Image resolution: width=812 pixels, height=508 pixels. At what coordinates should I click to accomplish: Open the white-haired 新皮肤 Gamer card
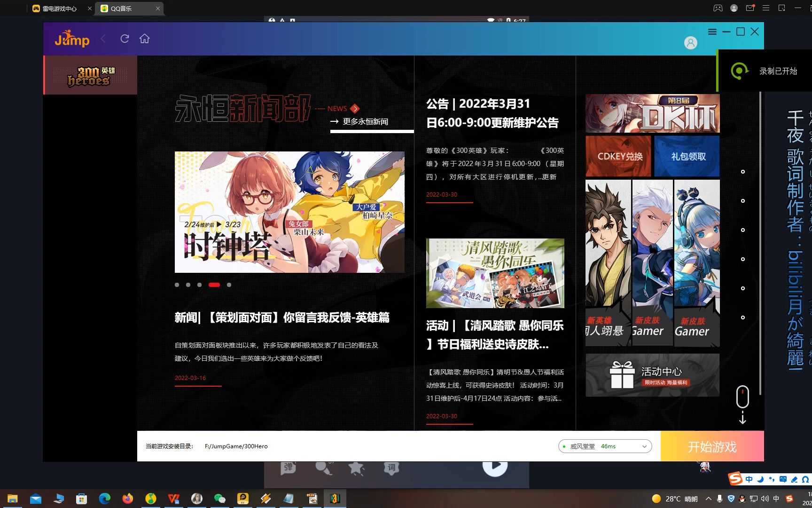point(652,263)
